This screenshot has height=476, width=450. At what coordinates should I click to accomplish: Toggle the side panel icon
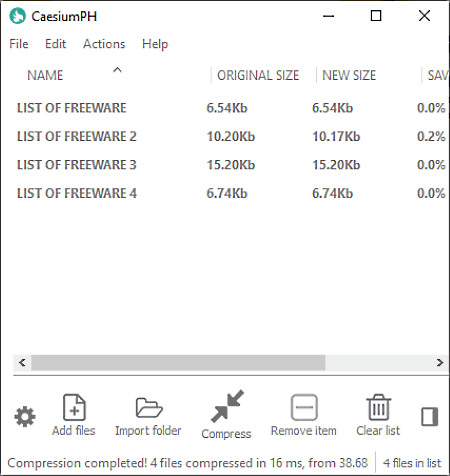pyautogui.click(x=429, y=416)
